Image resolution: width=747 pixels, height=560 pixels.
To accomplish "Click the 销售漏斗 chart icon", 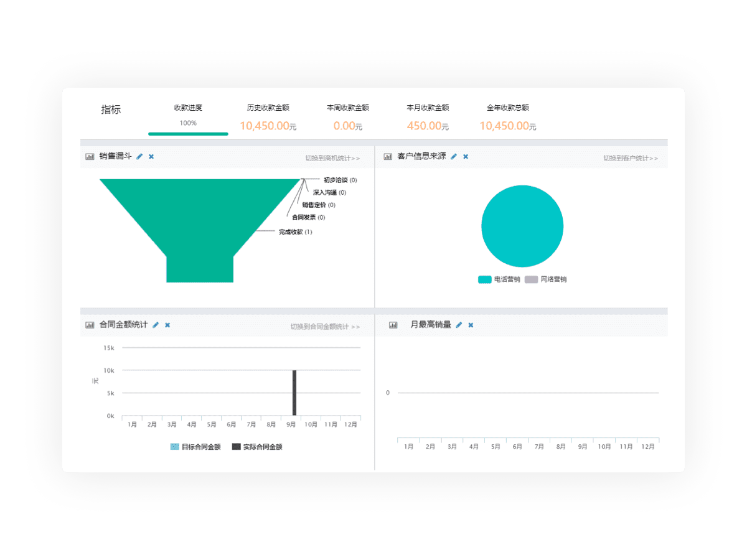I will (90, 157).
